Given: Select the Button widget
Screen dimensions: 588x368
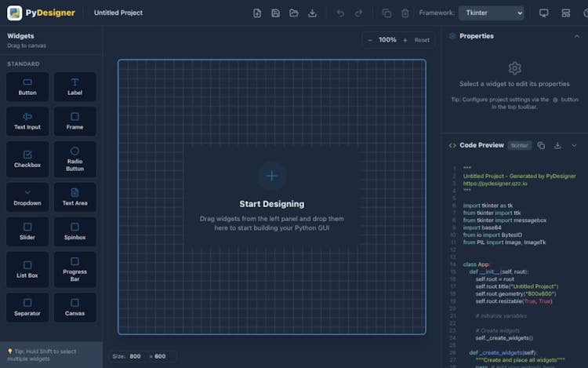Looking at the screenshot, I should tap(27, 86).
